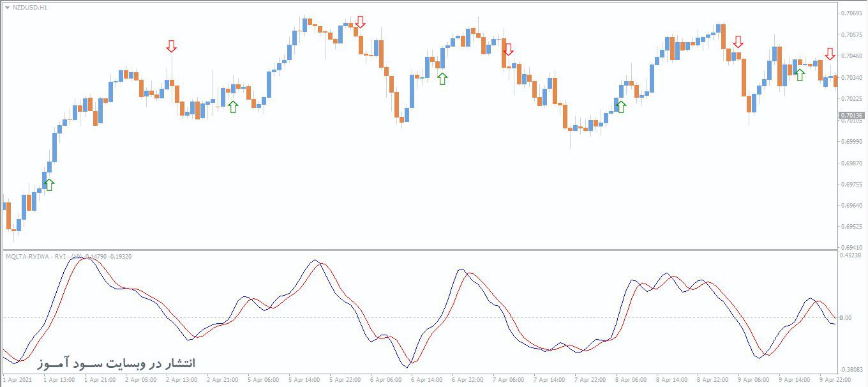The width and height of the screenshot is (868, 387).
Task: Click the green buy arrow near 2 Apr 21:00
Action: click(x=233, y=107)
